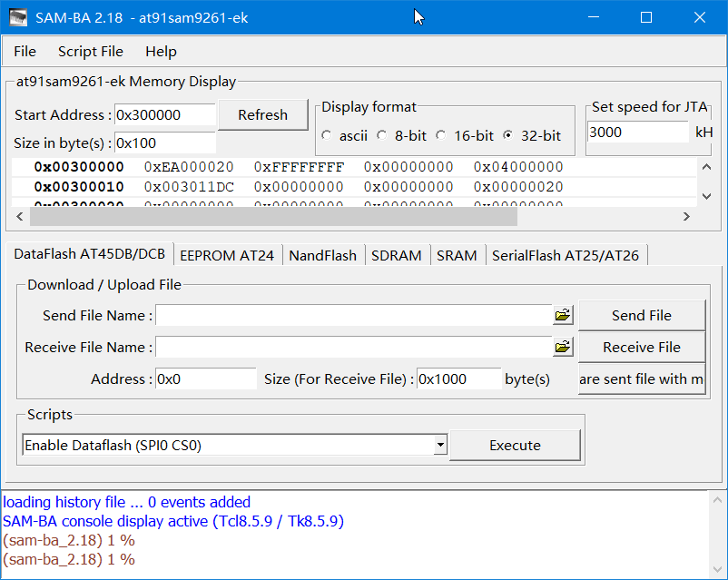Execute the Enable Dataflash script

point(515,445)
